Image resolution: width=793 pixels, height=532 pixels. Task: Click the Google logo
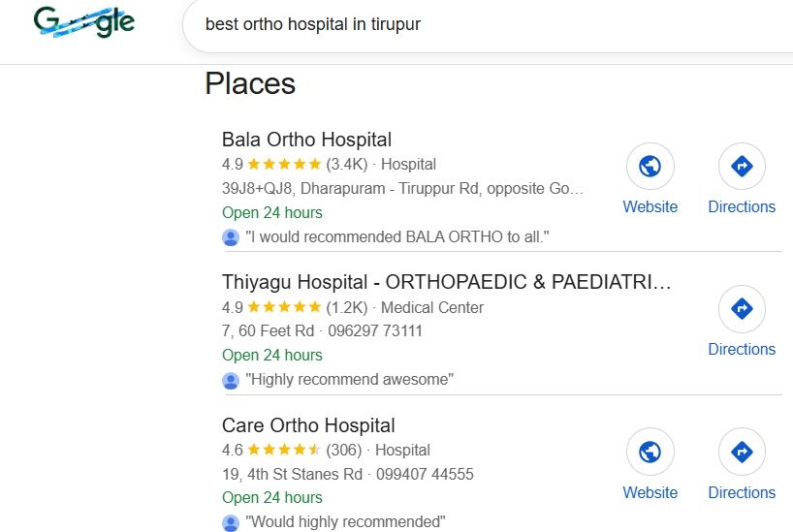83,23
